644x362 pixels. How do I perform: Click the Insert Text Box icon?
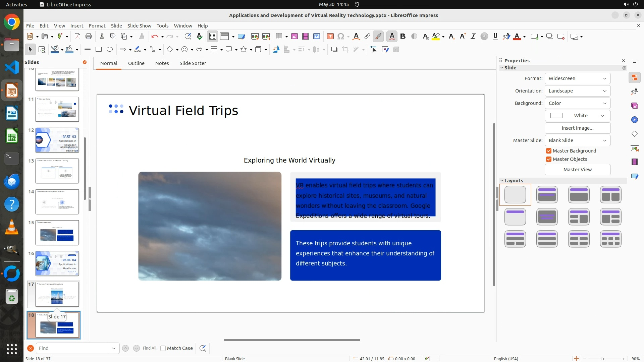tap(330, 37)
